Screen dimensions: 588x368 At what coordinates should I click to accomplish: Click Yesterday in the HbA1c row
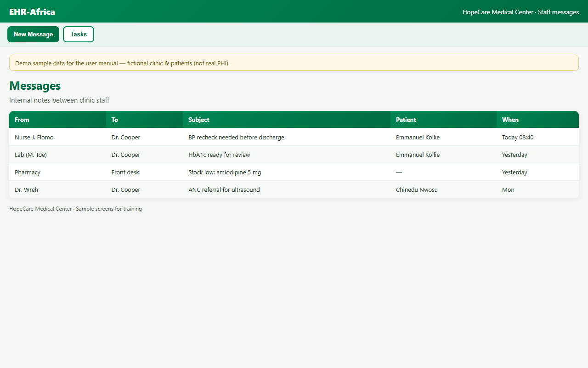pos(514,155)
